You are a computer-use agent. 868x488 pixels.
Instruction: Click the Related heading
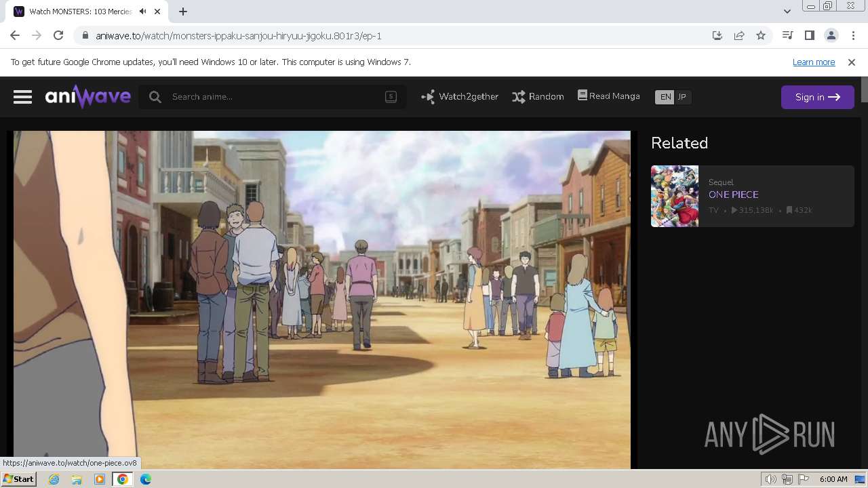coord(679,143)
